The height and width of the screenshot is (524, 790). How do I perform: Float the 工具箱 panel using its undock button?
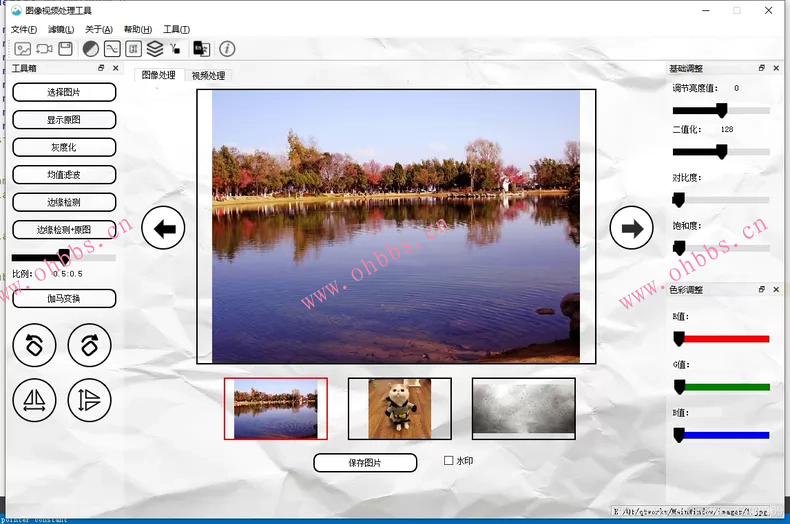pos(101,69)
